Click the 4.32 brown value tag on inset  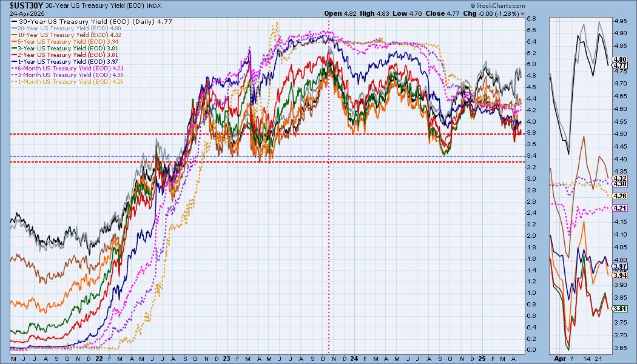point(621,178)
